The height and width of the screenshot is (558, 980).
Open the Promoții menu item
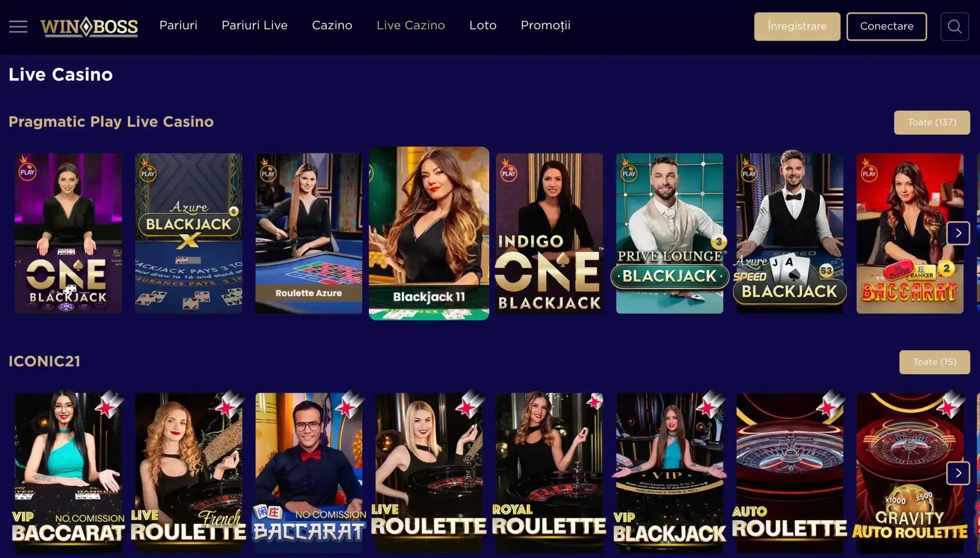[x=546, y=25]
